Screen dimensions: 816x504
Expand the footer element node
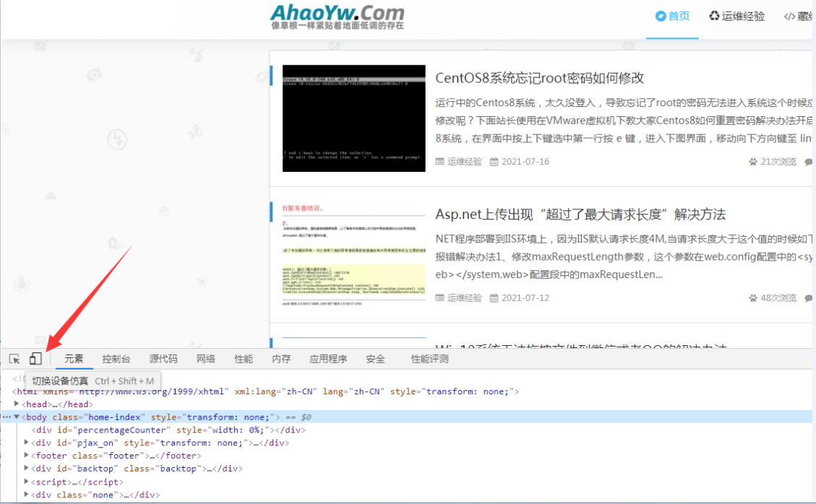tap(27, 456)
